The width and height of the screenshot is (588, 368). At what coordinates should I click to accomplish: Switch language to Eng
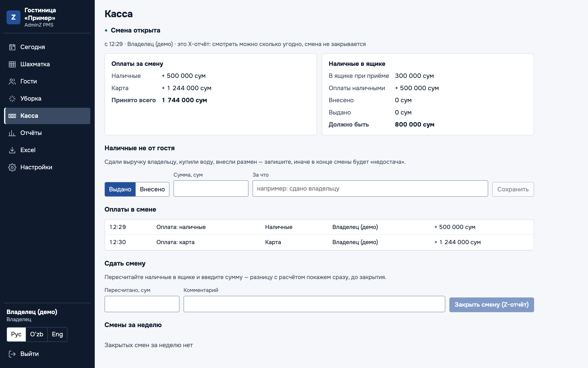point(57,334)
